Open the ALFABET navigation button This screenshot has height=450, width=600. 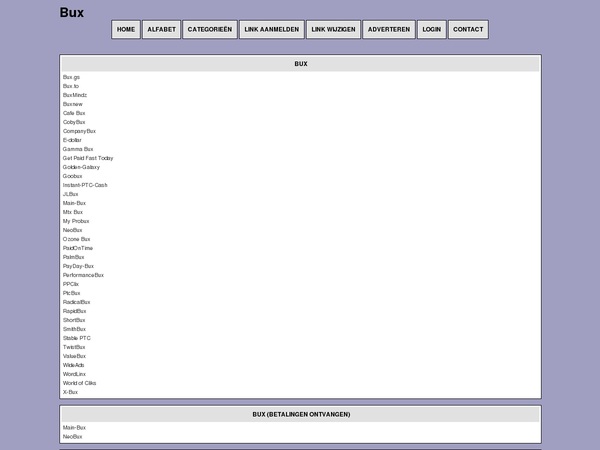161,29
